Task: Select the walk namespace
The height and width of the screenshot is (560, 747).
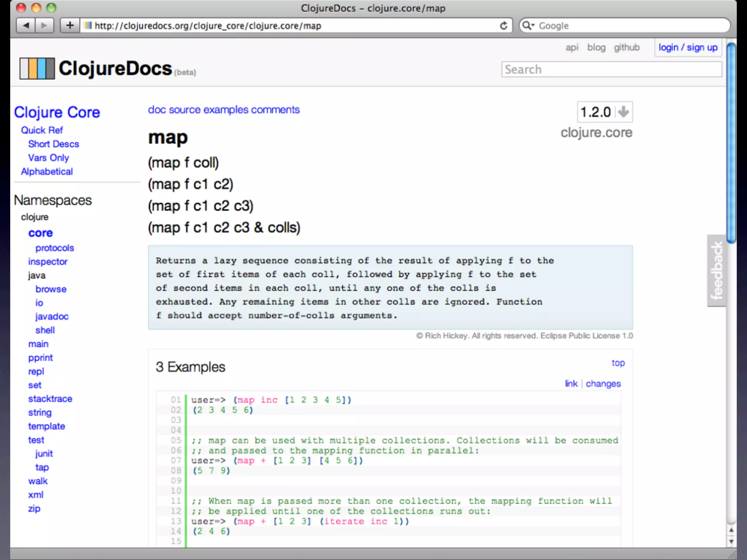Action: tap(38, 481)
